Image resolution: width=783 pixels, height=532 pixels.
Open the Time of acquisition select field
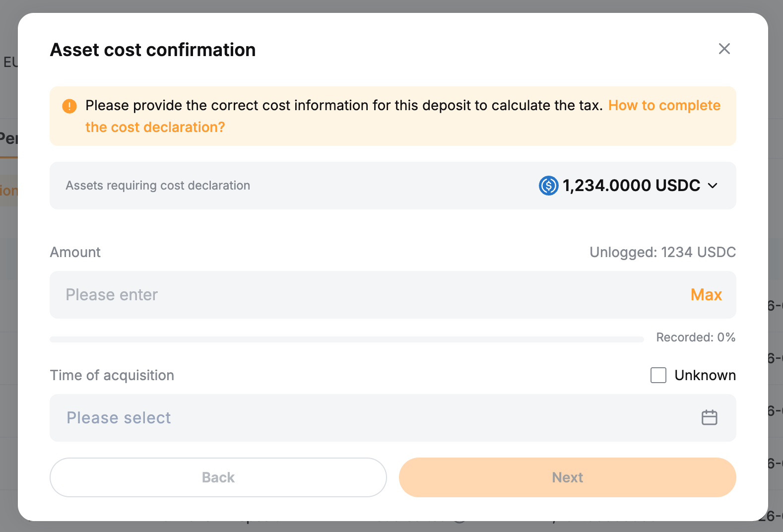coord(377,417)
